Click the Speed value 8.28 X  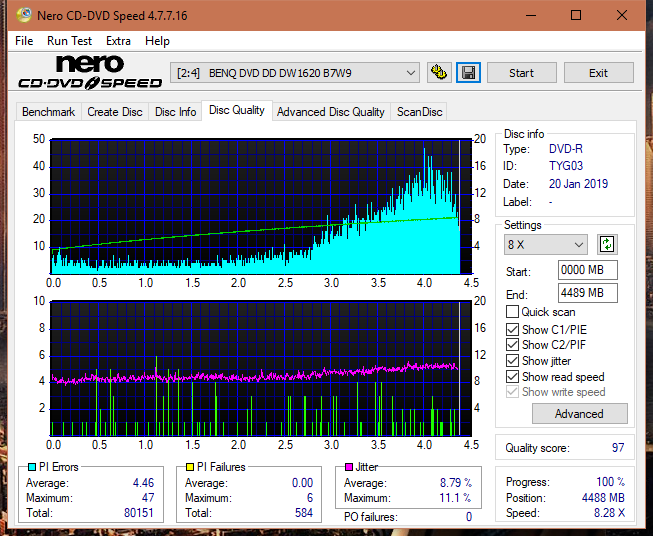609,512
